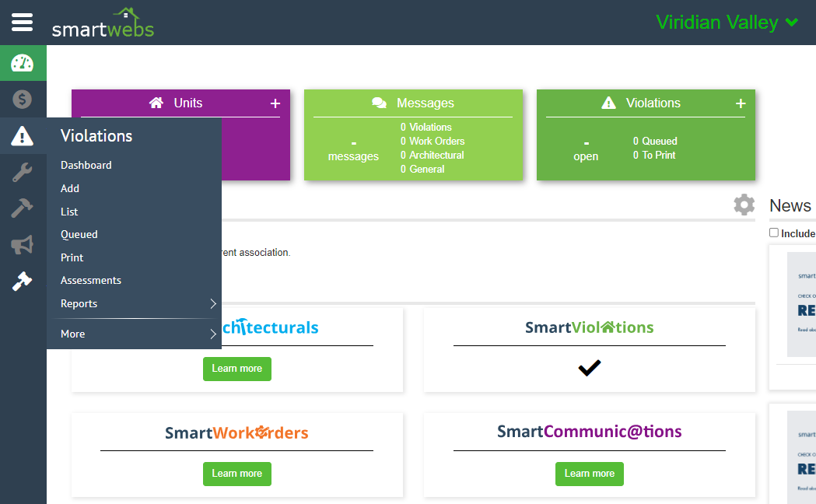Click the 'messages' count label
This screenshot has height=504, width=816.
point(353,156)
